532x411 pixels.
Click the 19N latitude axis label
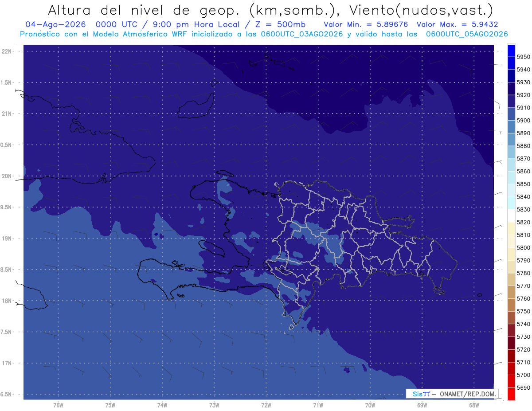7,239
